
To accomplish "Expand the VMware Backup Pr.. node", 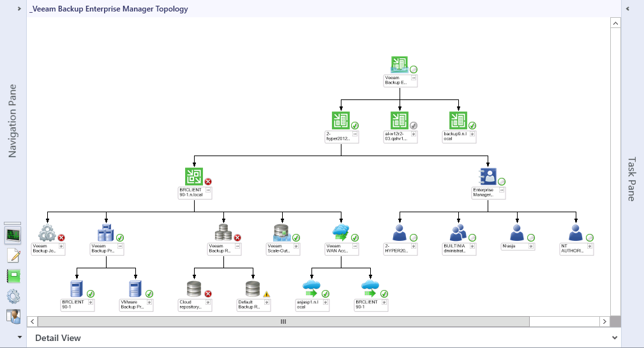I will coord(149,303).
